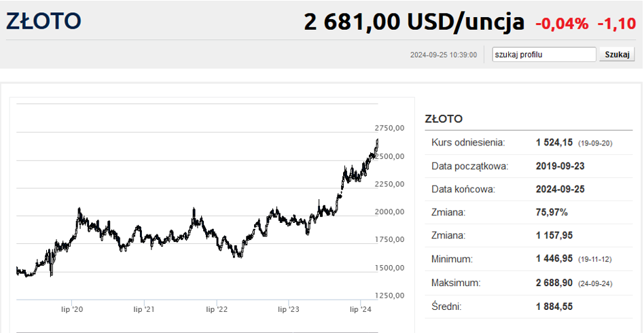Click the lip '21 axis label
The image size is (644, 333).
coord(143,310)
